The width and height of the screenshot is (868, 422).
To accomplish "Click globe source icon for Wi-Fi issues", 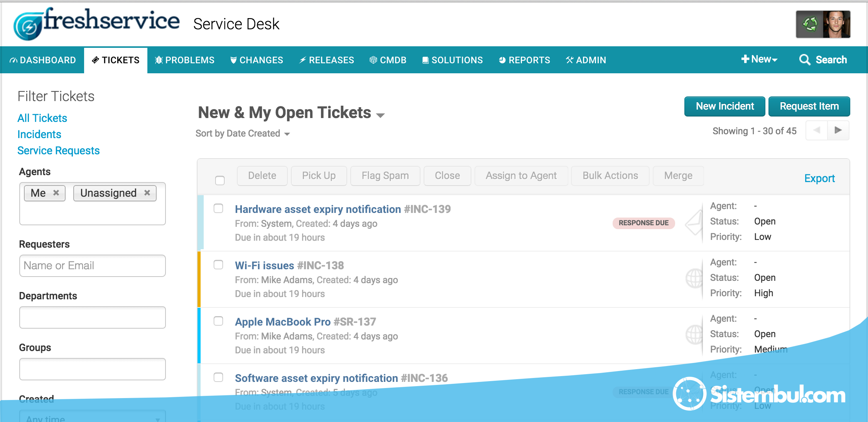I will point(694,278).
